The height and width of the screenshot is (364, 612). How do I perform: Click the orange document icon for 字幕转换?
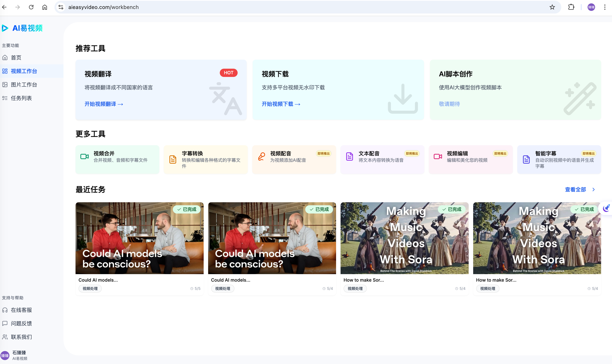tap(173, 159)
